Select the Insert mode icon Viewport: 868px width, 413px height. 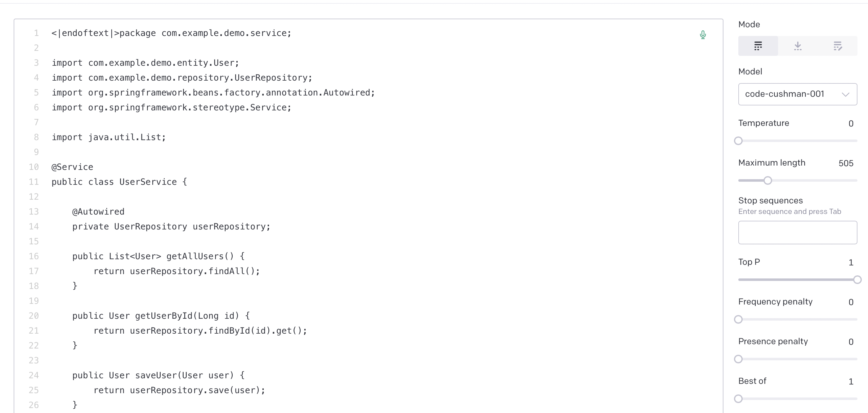(798, 46)
